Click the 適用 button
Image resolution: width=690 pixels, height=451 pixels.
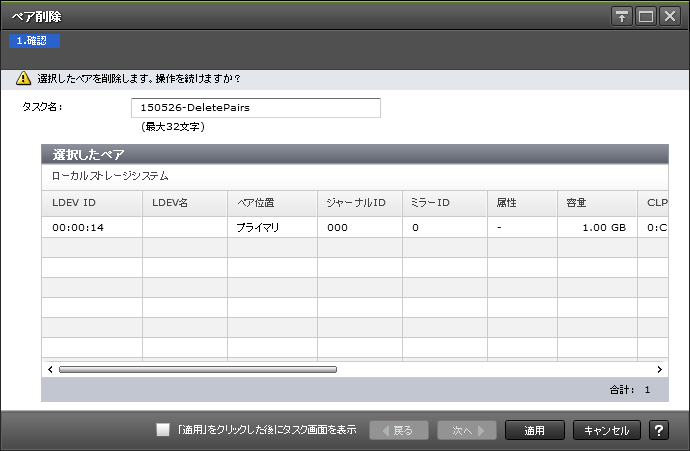tap(535, 430)
